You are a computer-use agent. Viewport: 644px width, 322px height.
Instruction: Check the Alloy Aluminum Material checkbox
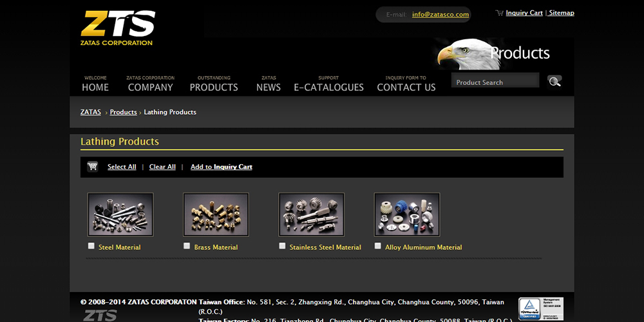coord(378,245)
